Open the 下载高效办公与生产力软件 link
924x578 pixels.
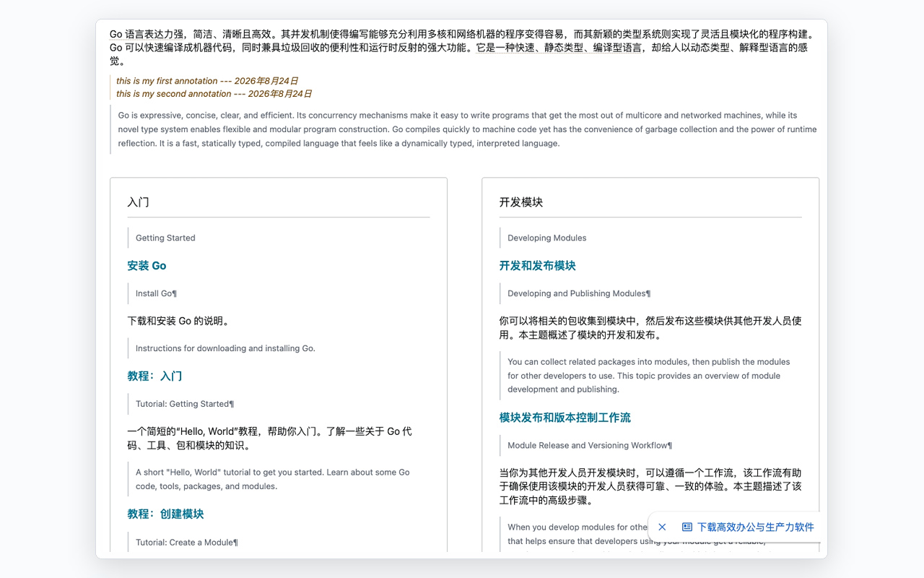[748, 527]
